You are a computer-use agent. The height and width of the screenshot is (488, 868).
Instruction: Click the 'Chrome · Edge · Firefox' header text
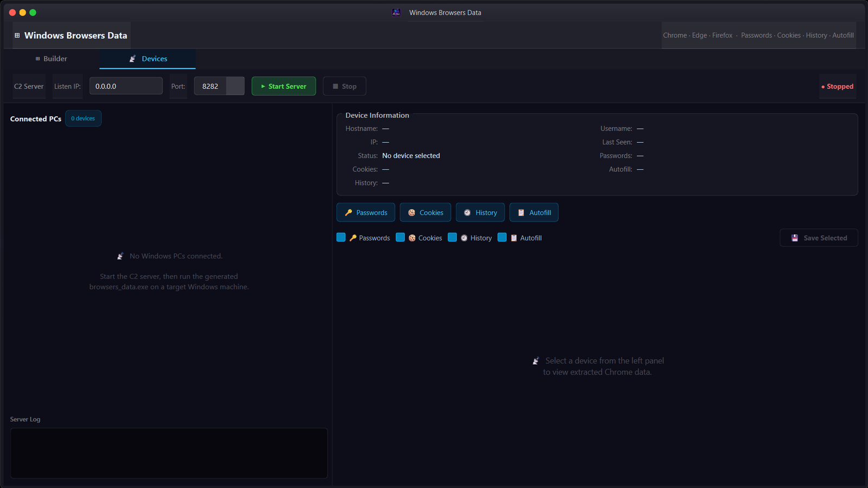[698, 35]
